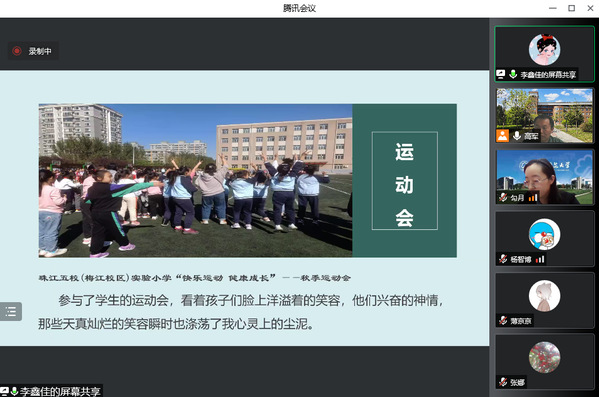Select 张娜's red flower avatar
Viewport: 599px width, 397px height.
coord(544,357)
